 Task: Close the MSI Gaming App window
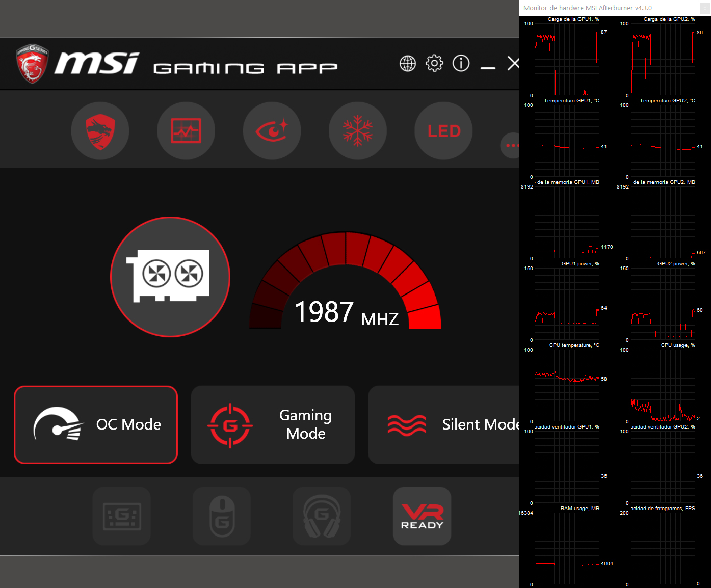513,64
